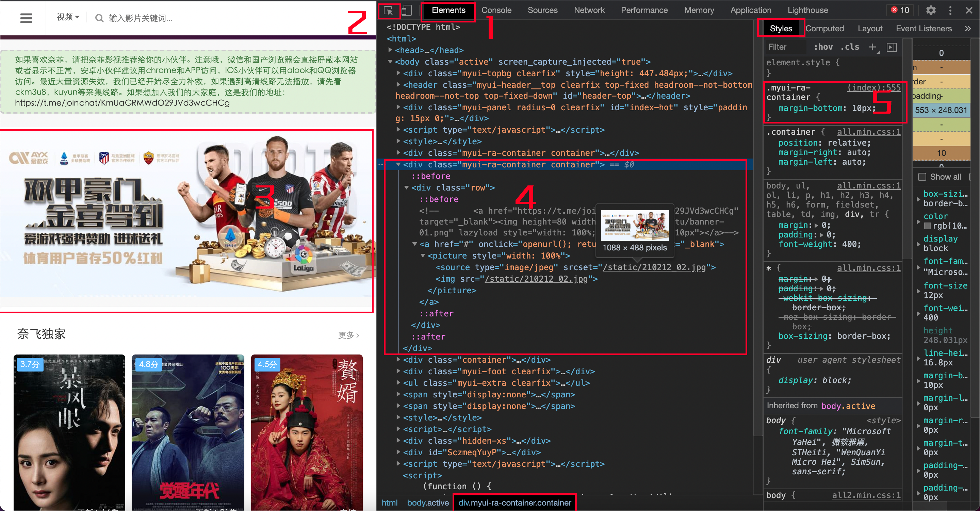This screenshot has height=511, width=980.
Task: Select the Event Listeners pane tab
Action: (x=923, y=29)
